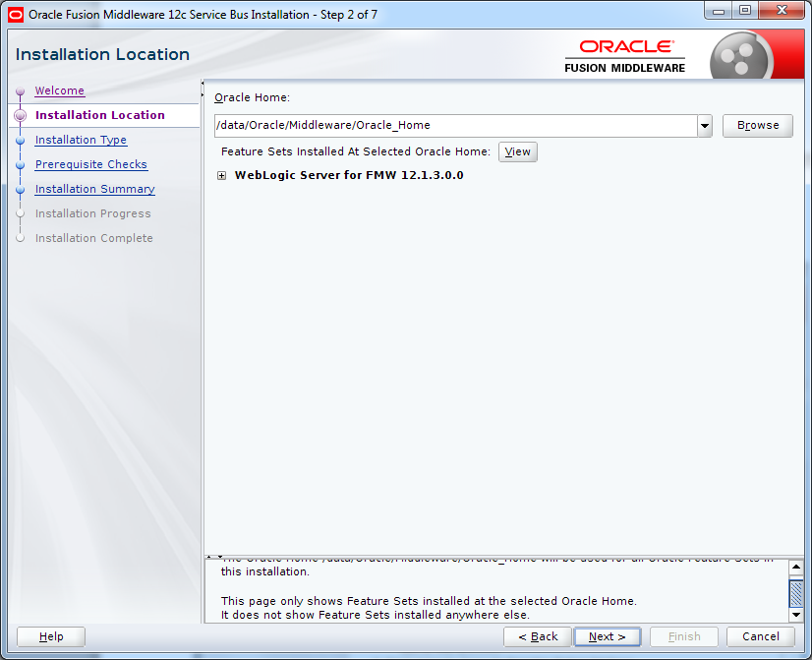This screenshot has width=812, height=660.
Task: Open the Oracle Home path dropdown arrow
Action: pyautogui.click(x=704, y=126)
